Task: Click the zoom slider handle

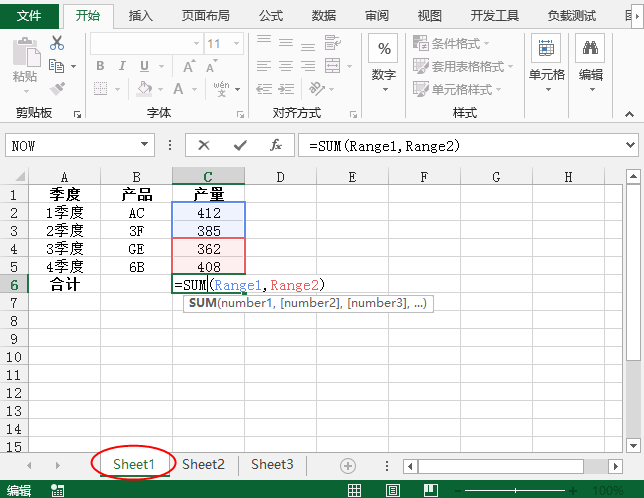Action: (x=515, y=490)
